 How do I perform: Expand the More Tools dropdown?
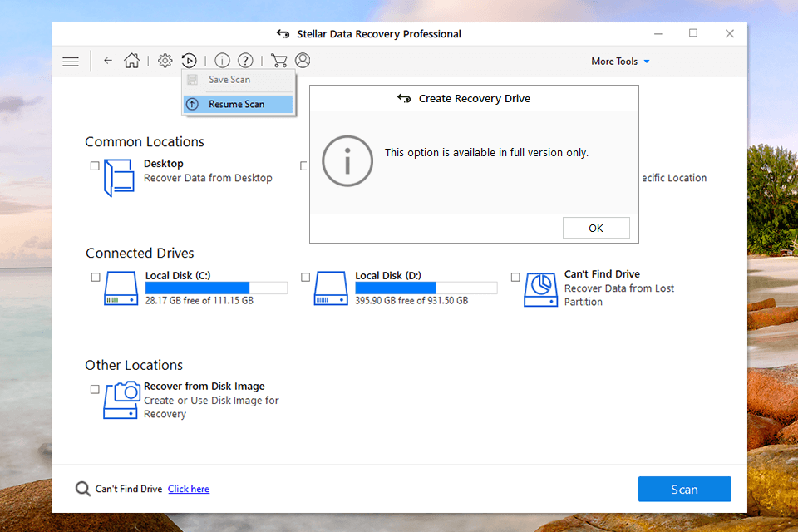click(620, 62)
